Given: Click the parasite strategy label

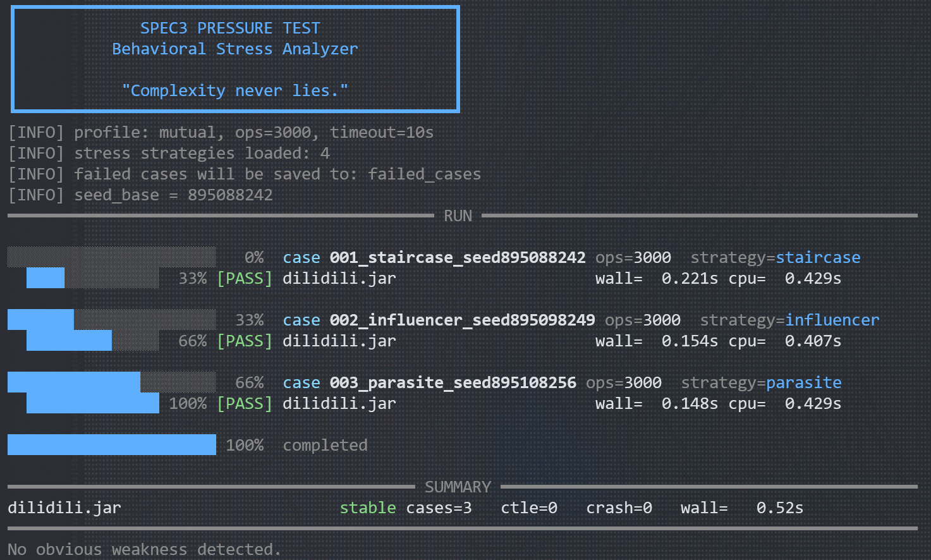Looking at the screenshot, I should coord(803,383).
